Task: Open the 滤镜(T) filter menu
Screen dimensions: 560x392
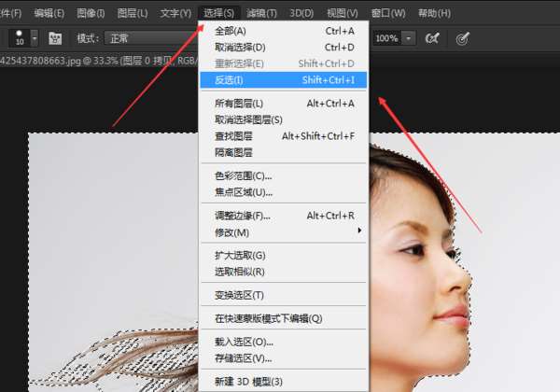Action: 261,14
